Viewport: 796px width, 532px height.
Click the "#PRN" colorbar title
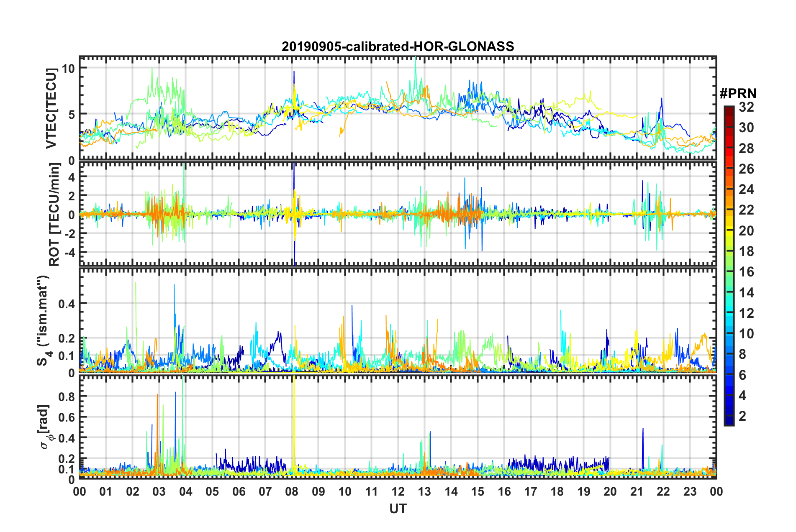click(738, 94)
